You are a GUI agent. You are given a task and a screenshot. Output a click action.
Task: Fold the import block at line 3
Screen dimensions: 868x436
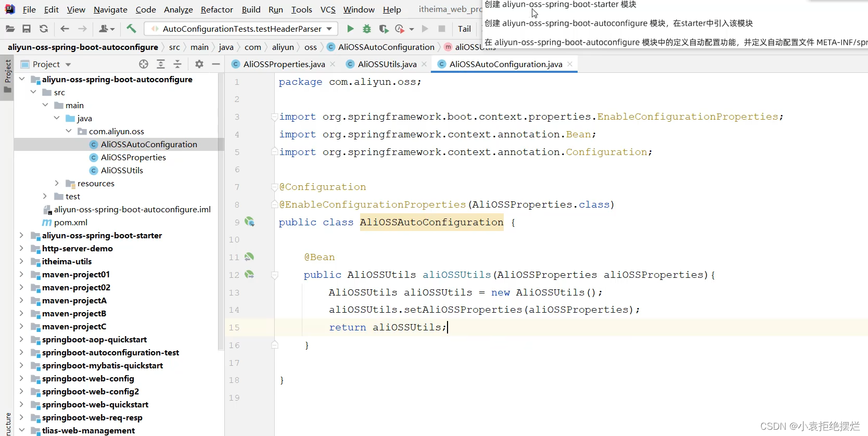click(x=275, y=117)
